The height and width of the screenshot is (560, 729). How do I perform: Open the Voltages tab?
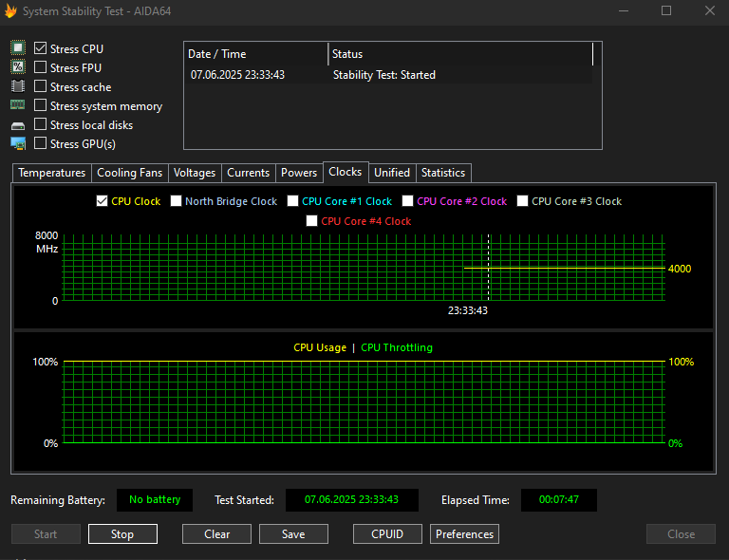tap(195, 173)
